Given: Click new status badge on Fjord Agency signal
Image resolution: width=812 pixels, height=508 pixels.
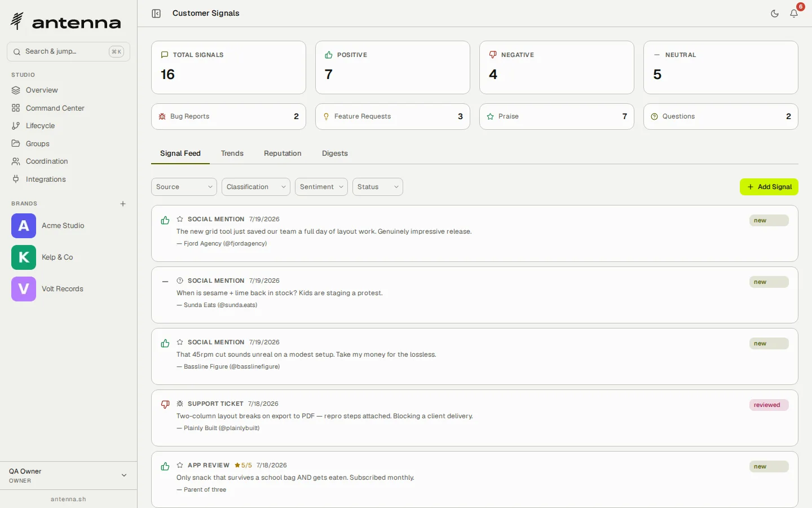Looking at the screenshot, I should (x=769, y=221).
